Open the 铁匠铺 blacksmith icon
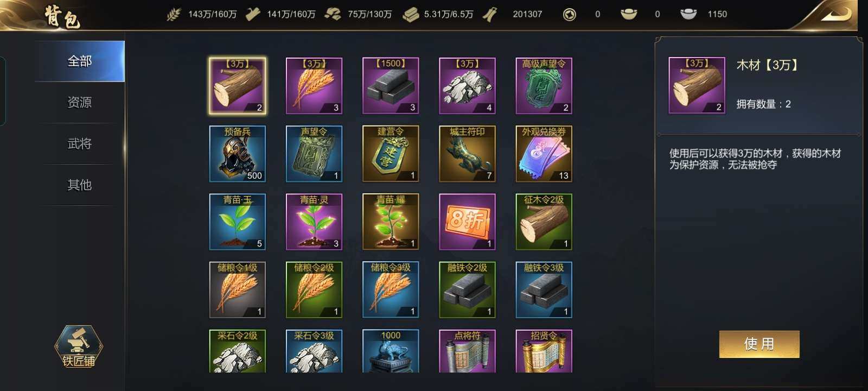The width and height of the screenshot is (868, 391). (x=79, y=346)
